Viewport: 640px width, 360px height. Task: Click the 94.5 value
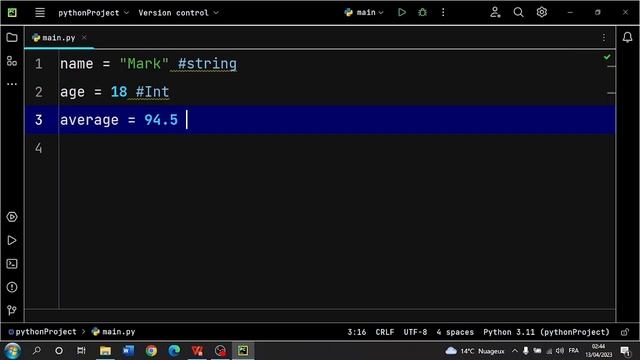point(161,120)
